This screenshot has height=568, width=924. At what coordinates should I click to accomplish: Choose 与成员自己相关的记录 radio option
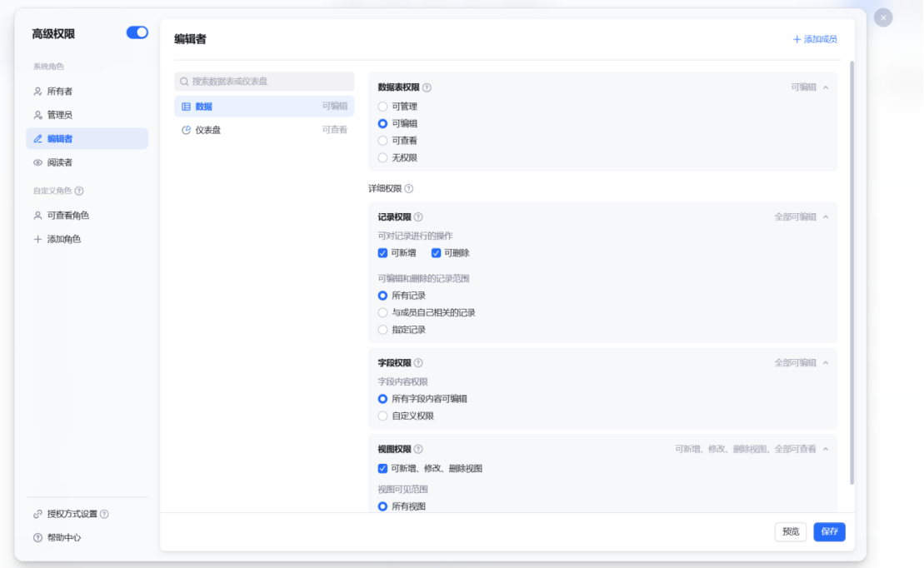383,313
